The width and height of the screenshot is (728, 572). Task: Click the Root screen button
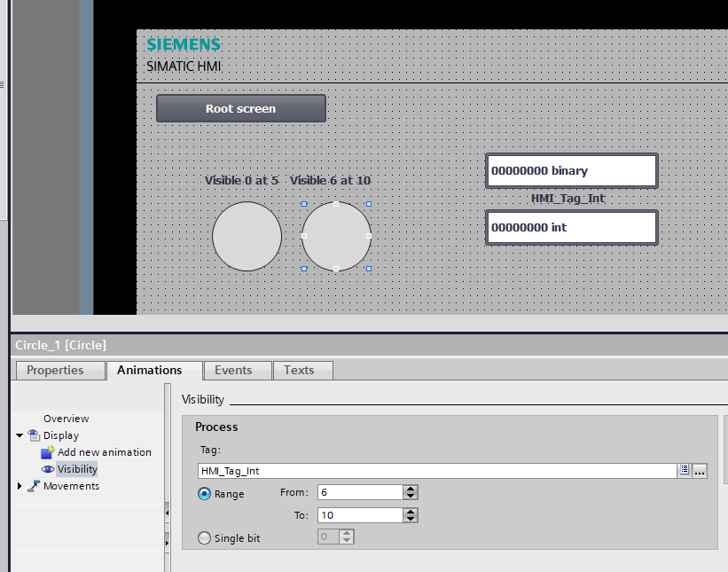(240, 108)
